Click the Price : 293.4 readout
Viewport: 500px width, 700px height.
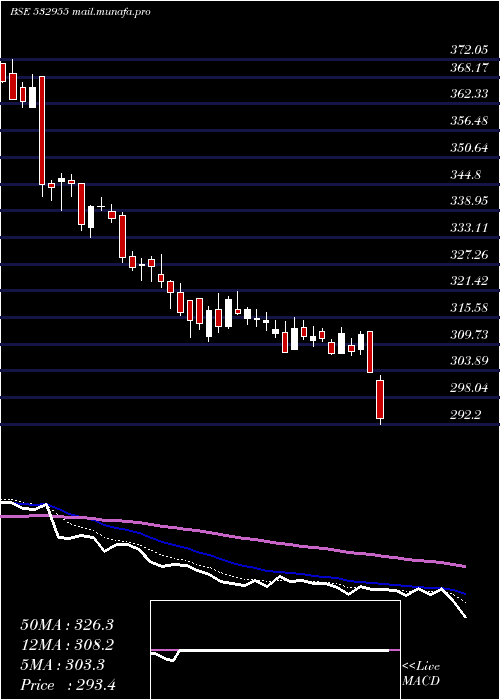(x=68, y=685)
